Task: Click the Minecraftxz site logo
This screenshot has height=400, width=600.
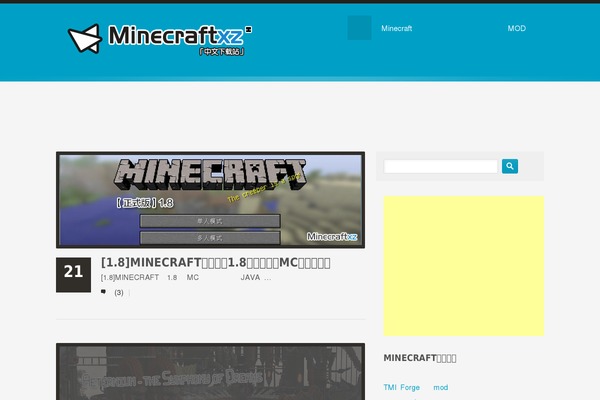Action: tap(160, 39)
